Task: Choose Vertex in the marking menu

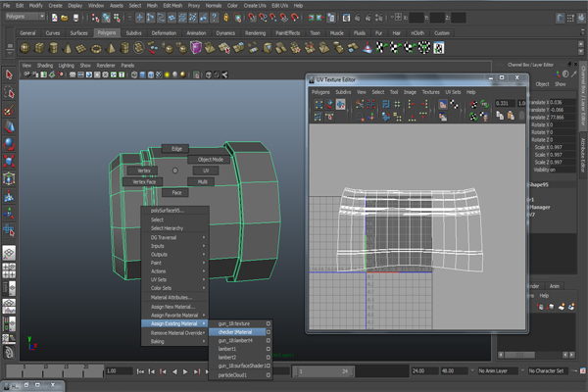Action: (x=144, y=171)
